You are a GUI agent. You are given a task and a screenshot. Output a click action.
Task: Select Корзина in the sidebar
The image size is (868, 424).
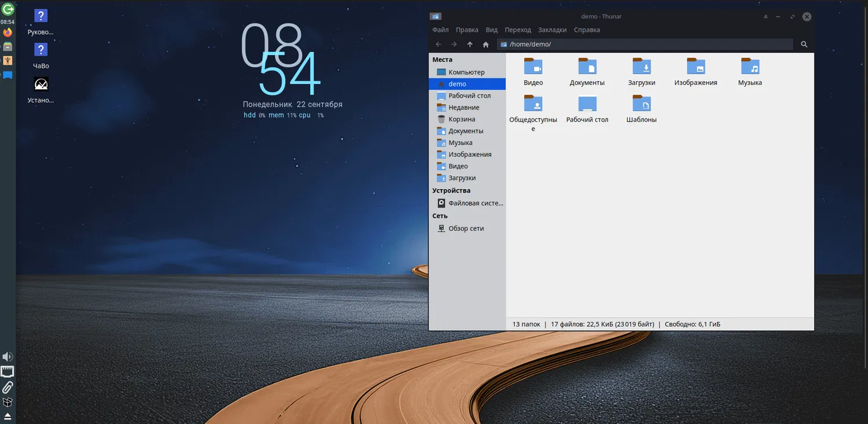461,119
